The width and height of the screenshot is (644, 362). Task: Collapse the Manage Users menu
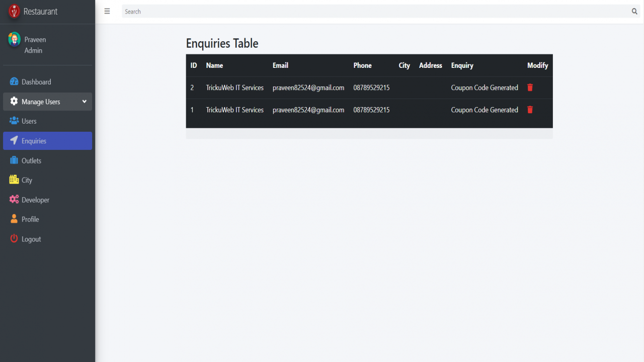point(47,102)
